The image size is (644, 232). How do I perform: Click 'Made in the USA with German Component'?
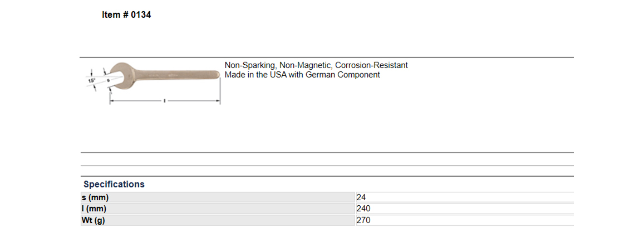[x=302, y=75]
